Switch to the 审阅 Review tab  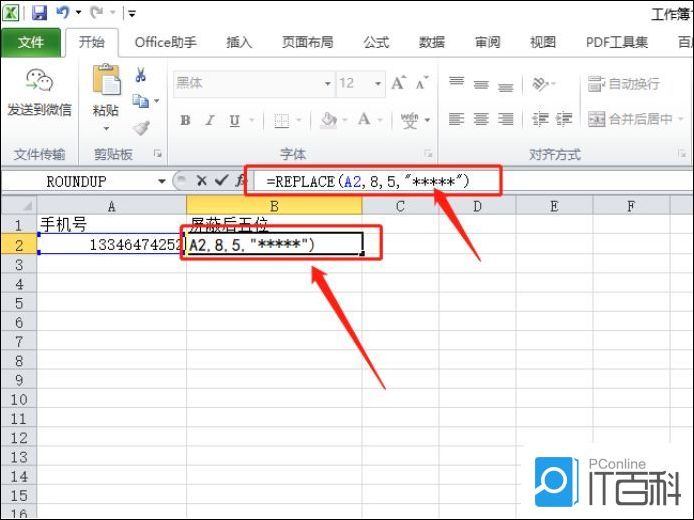(x=488, y=42)
